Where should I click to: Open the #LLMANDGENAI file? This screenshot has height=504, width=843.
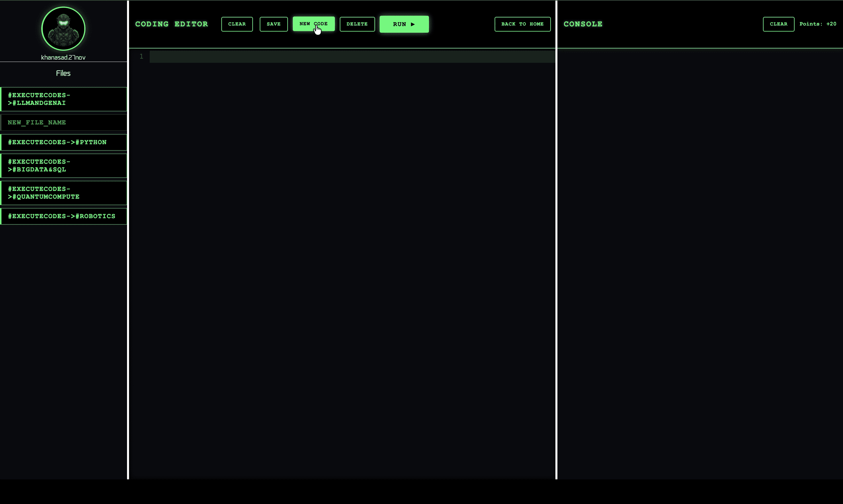click(x=64, y=99)
